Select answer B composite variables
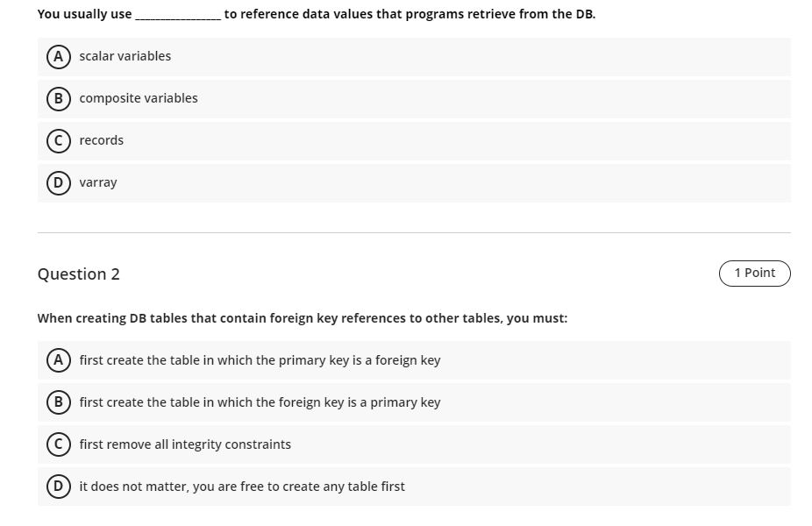The height and width of the screenshot is (526, 812). (138, 98)
